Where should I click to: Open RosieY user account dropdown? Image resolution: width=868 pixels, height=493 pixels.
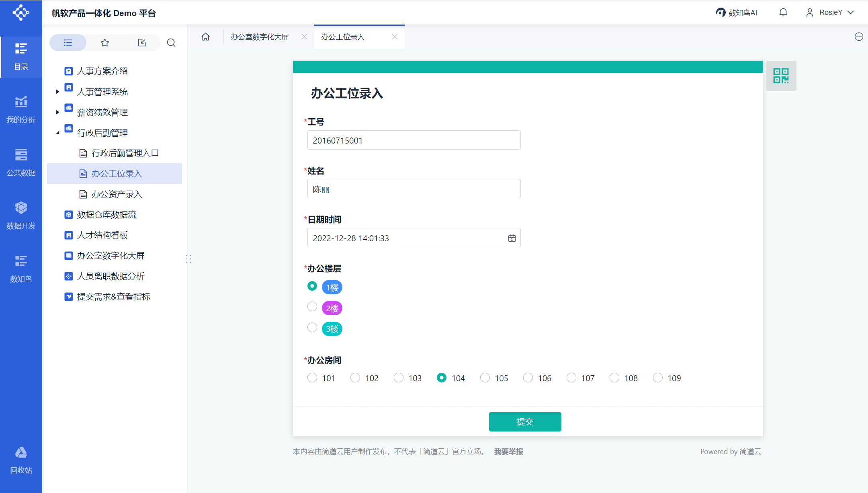tap(830, 12)
